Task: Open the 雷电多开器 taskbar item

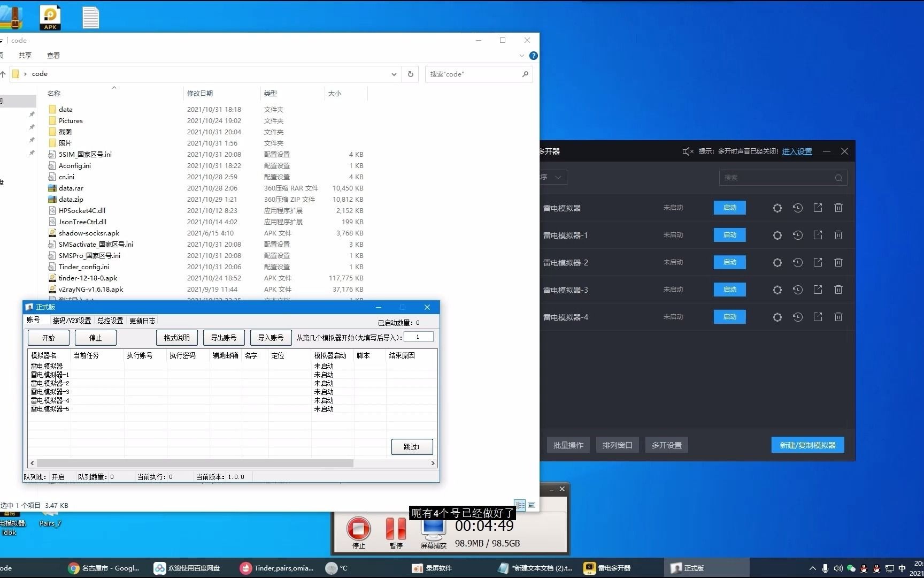Action: point(607,568)
